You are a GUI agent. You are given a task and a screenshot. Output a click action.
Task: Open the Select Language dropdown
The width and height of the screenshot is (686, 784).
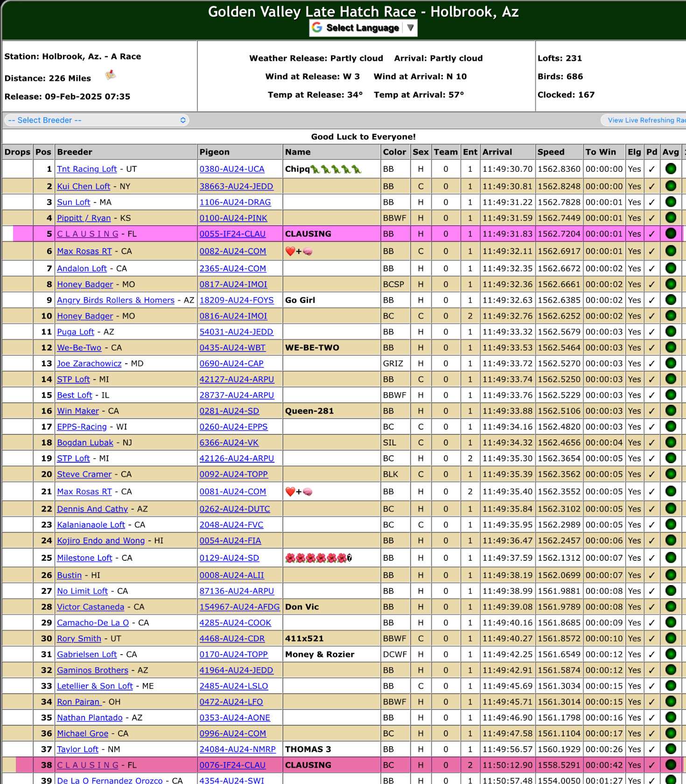point(363,28)
